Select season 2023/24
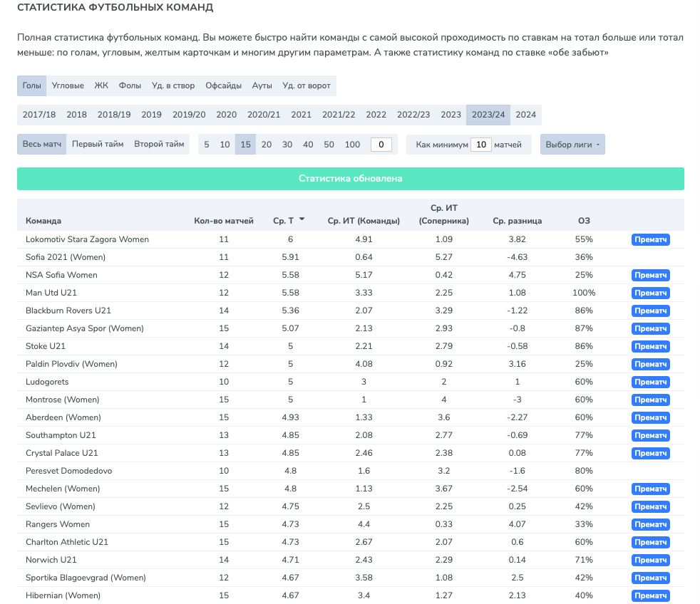 [x=488, y=115]
